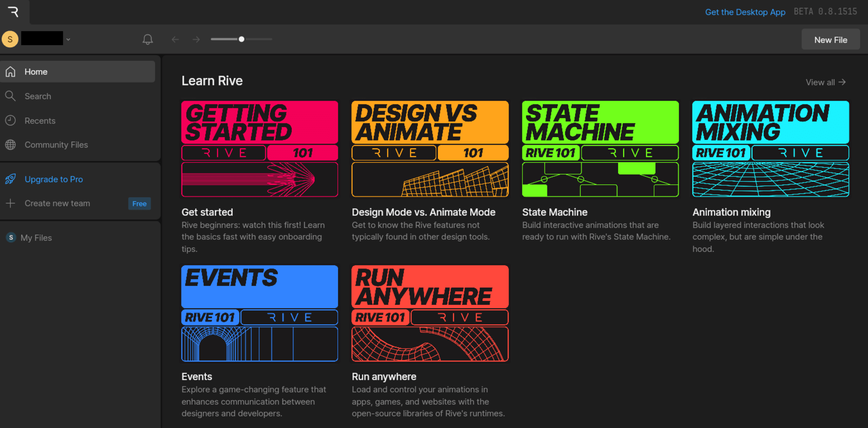The image size is (868, 428).
Task: Click the Get started title text
Action: pyautogui.click(x=207, y=212)
